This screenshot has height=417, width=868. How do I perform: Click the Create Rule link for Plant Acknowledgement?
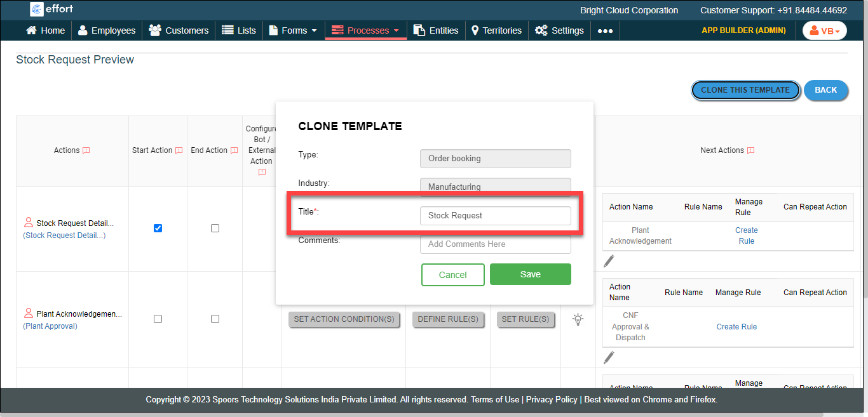point(746,235)
